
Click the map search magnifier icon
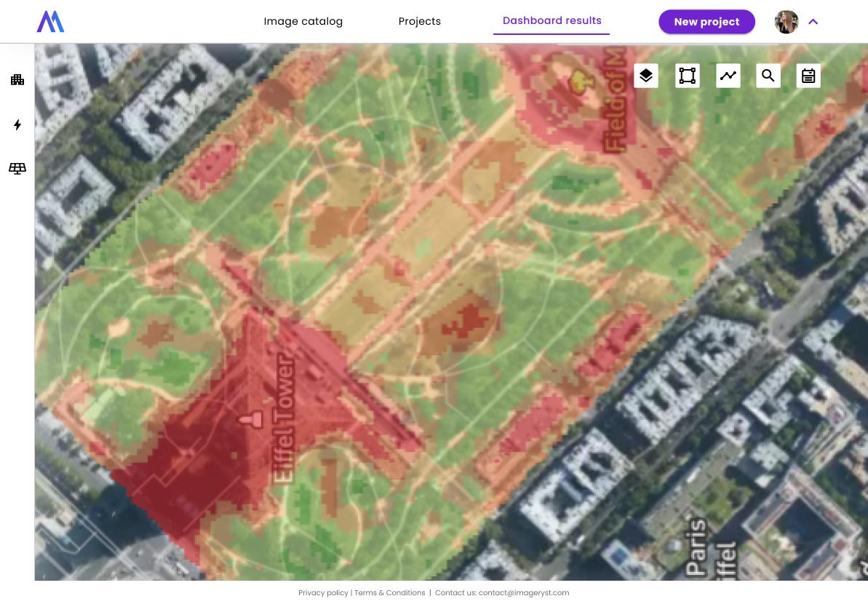point(768,76)
